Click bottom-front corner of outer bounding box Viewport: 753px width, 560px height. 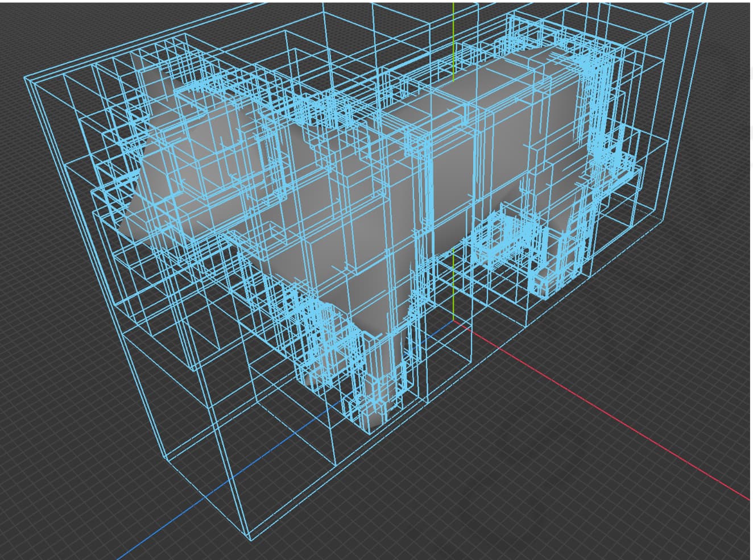point(250,538)
